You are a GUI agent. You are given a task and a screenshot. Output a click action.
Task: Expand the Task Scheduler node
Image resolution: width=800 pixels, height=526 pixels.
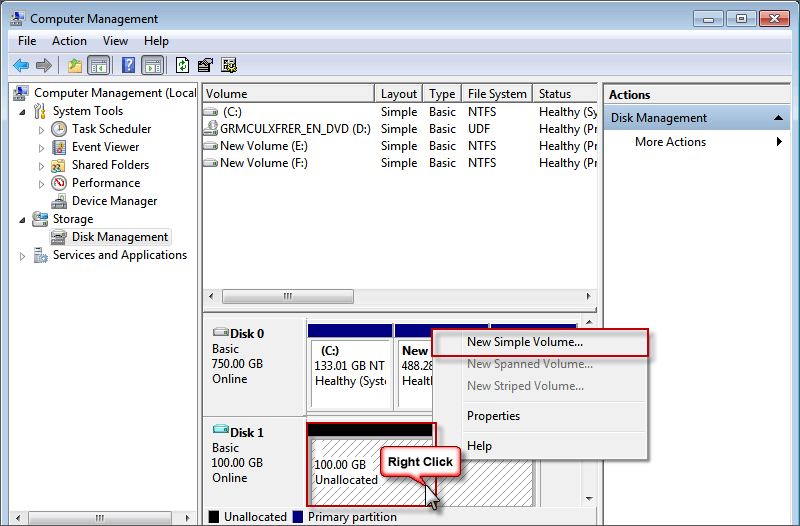41,130
